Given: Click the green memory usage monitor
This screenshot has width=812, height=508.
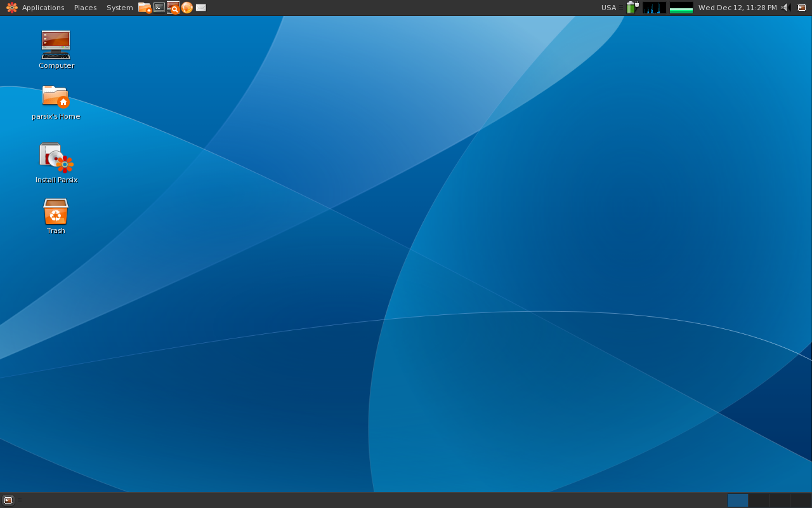Looking at the screenshot, I should [681, 8].
